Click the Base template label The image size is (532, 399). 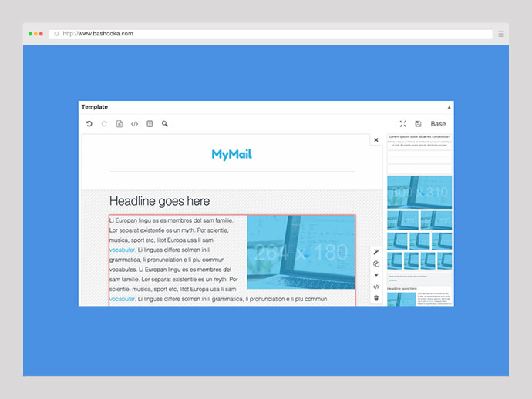[x=438, y=124]
